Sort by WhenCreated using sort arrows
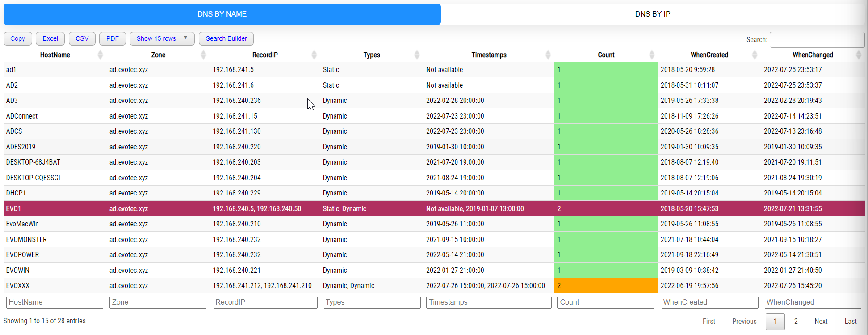This screenshot has width=868, height=335. click(755, 55)
